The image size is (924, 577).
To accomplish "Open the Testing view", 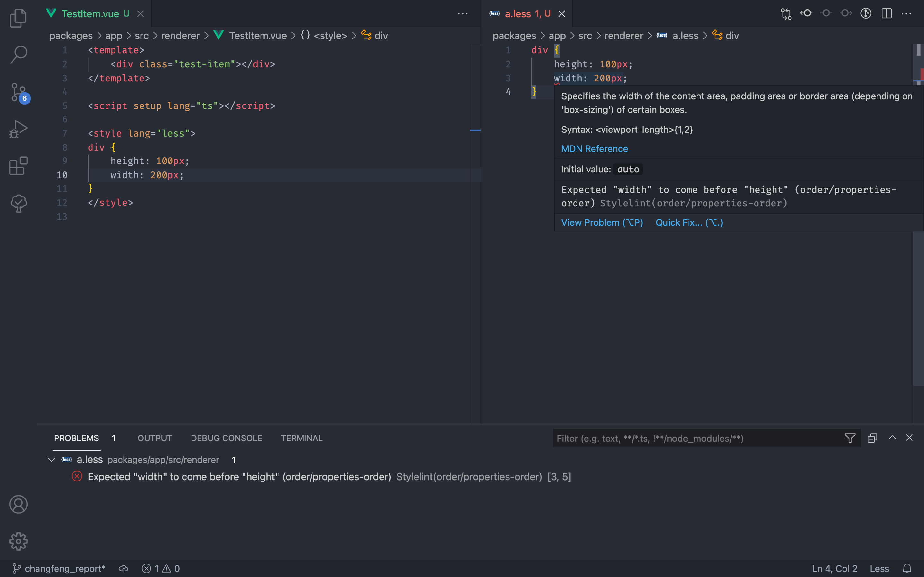I will pos(18,203).
